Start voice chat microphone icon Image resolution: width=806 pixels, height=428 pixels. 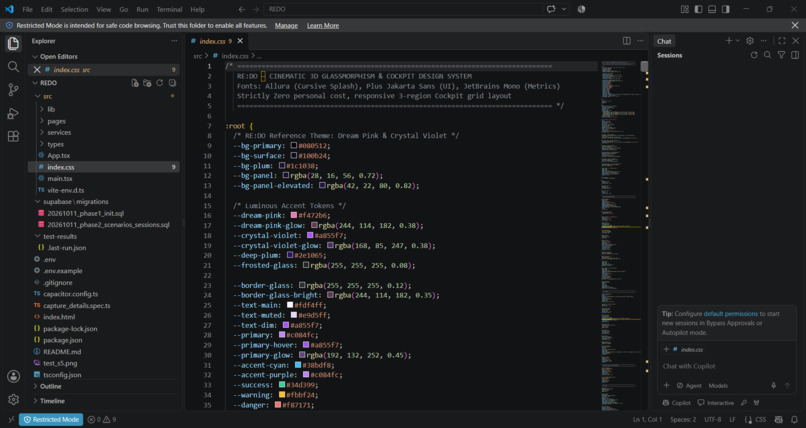(x=773, y=385)
